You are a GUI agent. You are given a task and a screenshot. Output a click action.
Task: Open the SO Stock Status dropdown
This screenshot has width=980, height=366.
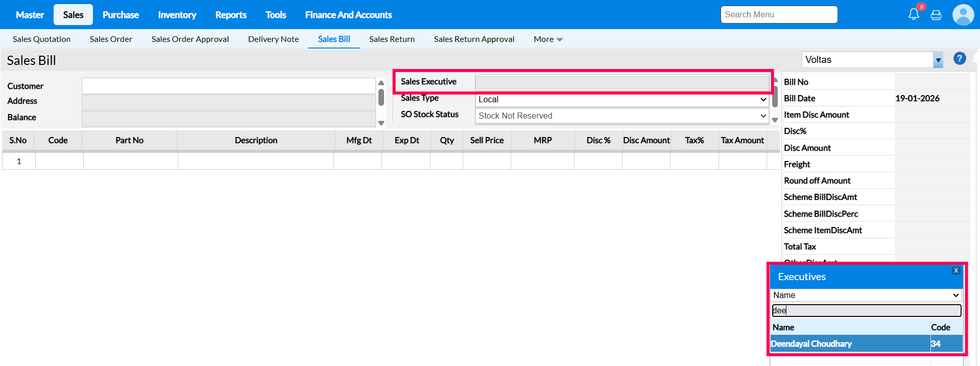click(622, 116)
